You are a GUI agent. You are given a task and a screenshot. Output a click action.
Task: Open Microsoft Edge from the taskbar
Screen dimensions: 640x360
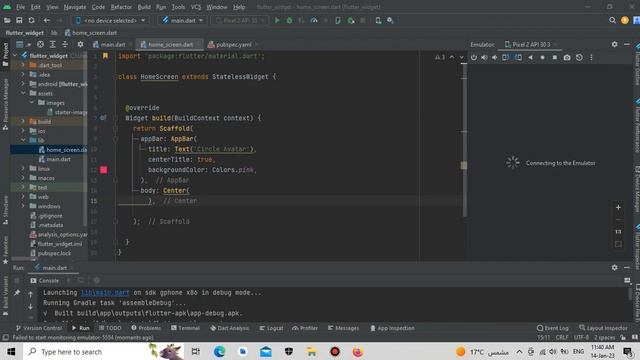(219, 352)
